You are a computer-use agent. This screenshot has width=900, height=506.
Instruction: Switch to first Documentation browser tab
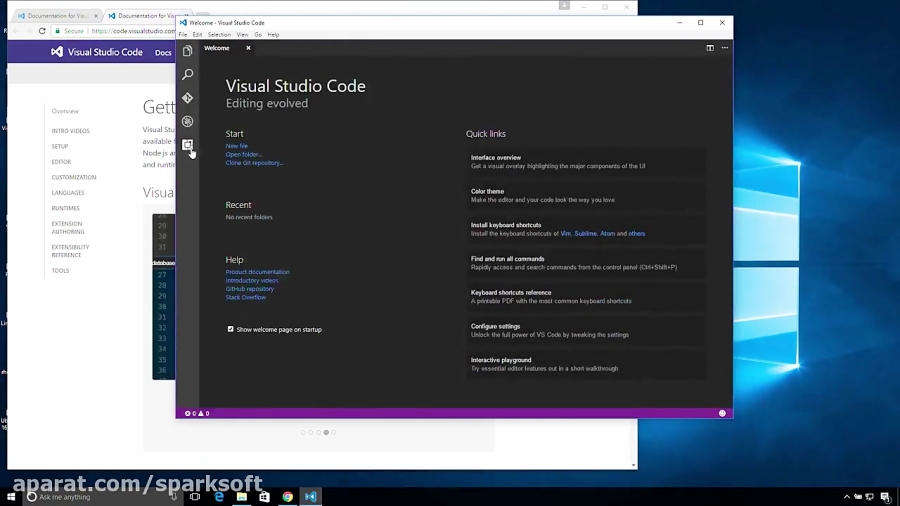point(56,15)
